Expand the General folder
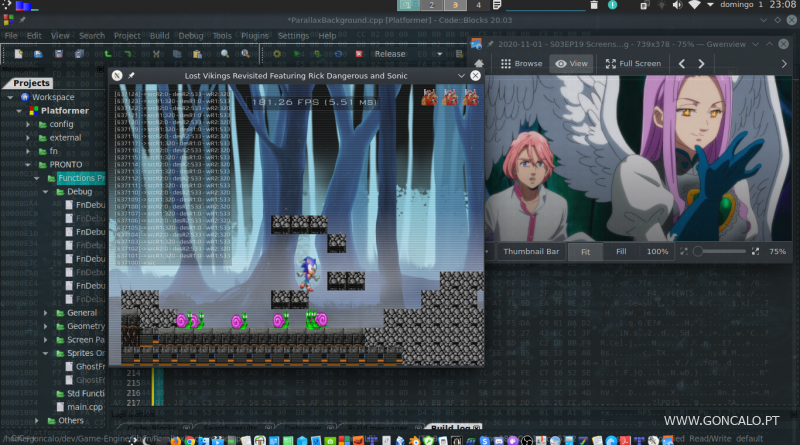This screenshot has width=800, height=445. tap(46, 313)
